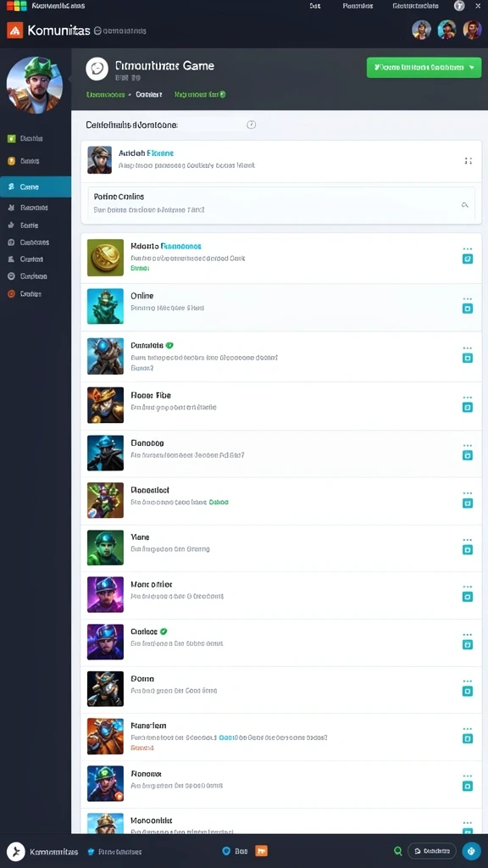Click the dots icon on the top post card
Screen dimensions: 488x868
(468, 161)
